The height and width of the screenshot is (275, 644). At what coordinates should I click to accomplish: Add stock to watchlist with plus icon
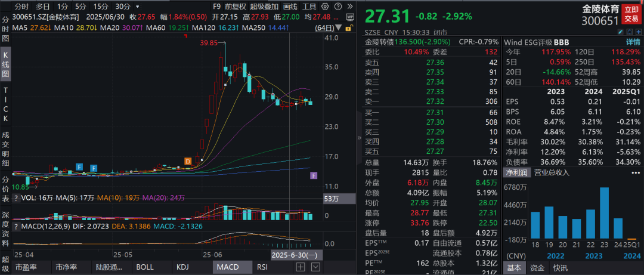click(637, 32)
